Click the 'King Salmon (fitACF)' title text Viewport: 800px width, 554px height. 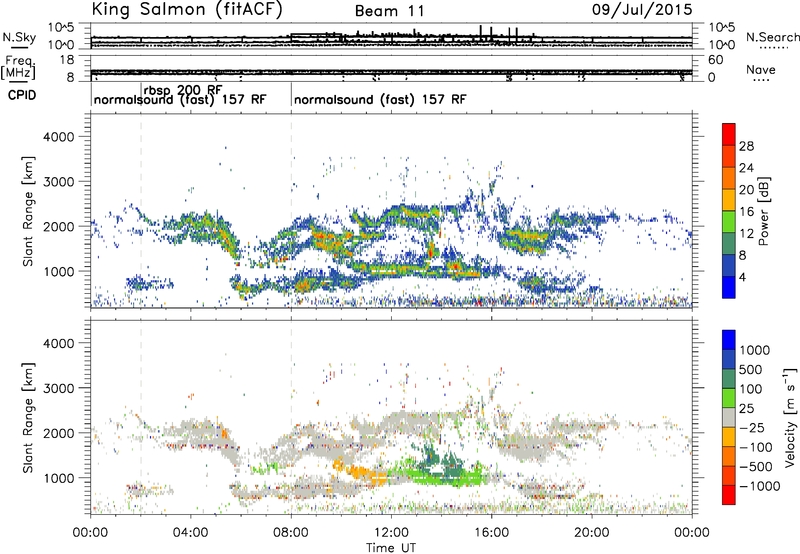click(x=187, y=10)
